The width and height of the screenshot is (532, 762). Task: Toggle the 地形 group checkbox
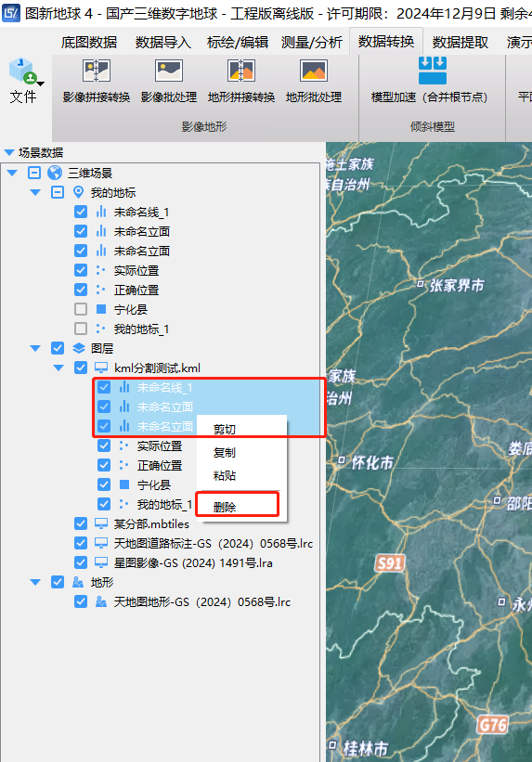[x=58, y=582]
